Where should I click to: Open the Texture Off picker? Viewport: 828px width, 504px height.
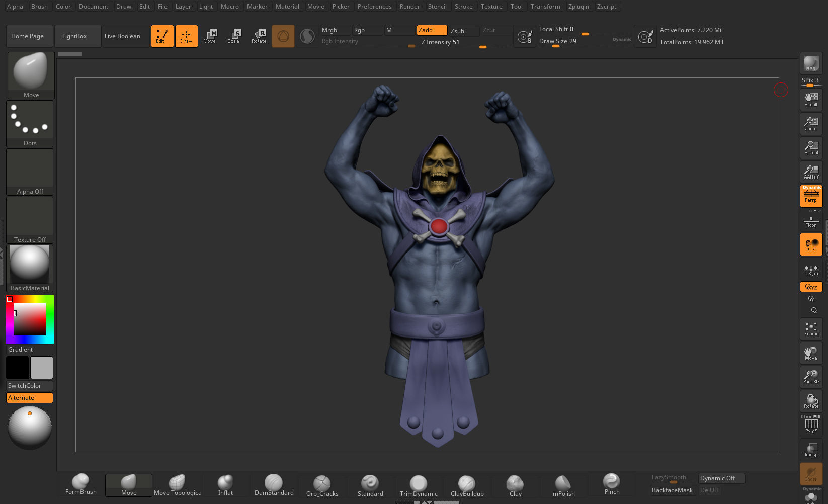[x=30, y=220]
